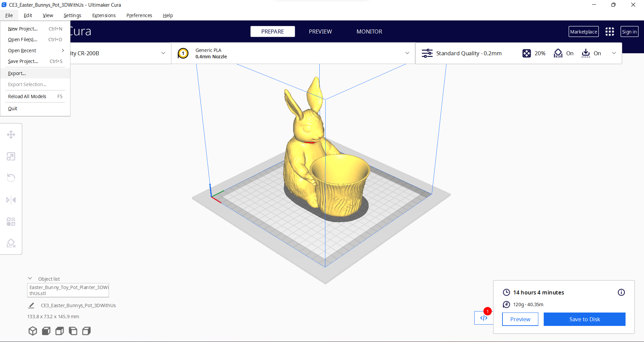Switch to left side view cube icon
The height and width of the screenshot is (342, 644).
pyautogui.click(x=73, y=331)
